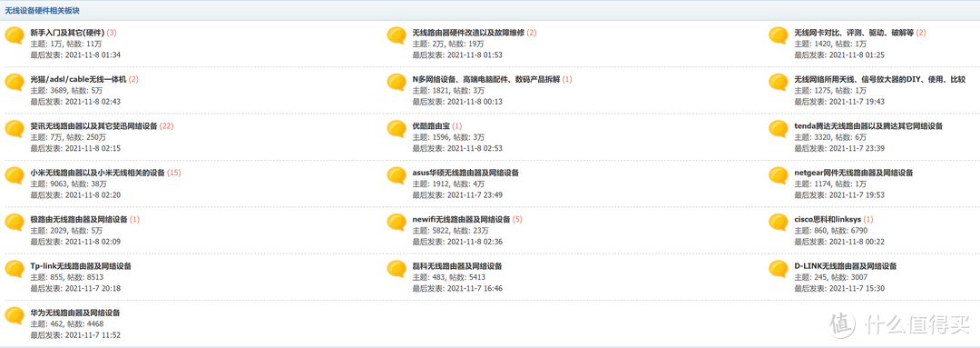
Task: Open last post dated 2021-11-8 01:25
Action: click(857, 55)
